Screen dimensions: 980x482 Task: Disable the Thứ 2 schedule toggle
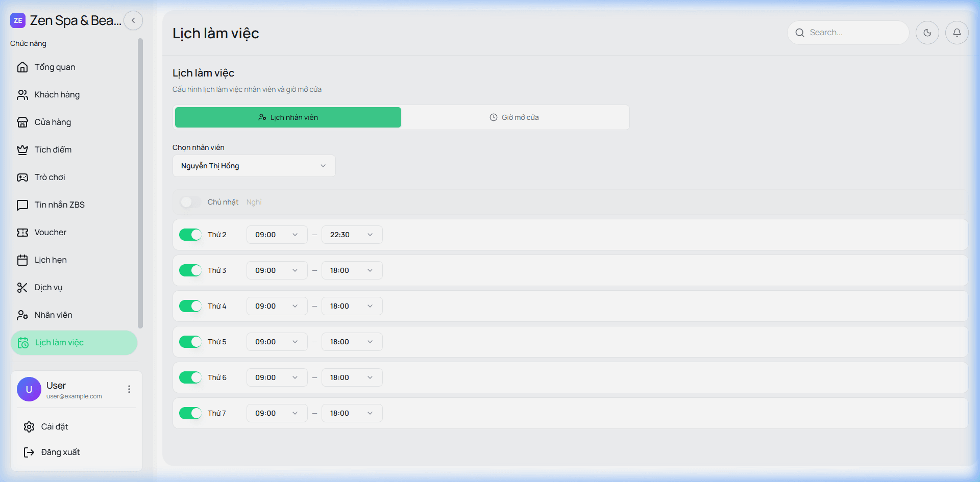pos(190,235)
